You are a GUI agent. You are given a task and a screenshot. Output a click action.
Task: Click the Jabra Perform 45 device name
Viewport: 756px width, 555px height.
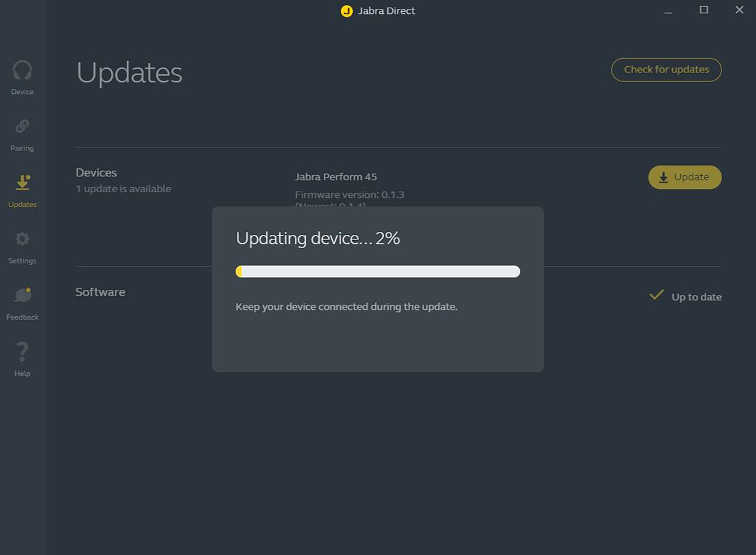[x=336, y=177]
